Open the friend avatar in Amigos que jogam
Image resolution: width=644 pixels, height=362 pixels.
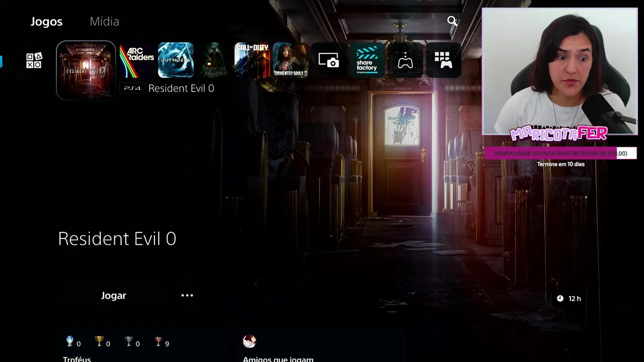coord(250,341)
